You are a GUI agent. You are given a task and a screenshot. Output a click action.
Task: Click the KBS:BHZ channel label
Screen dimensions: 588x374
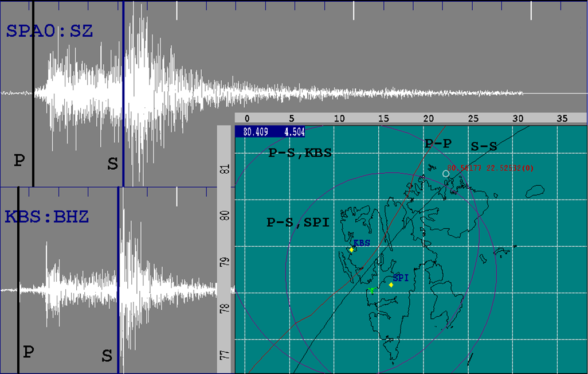(x=47, y=217)
